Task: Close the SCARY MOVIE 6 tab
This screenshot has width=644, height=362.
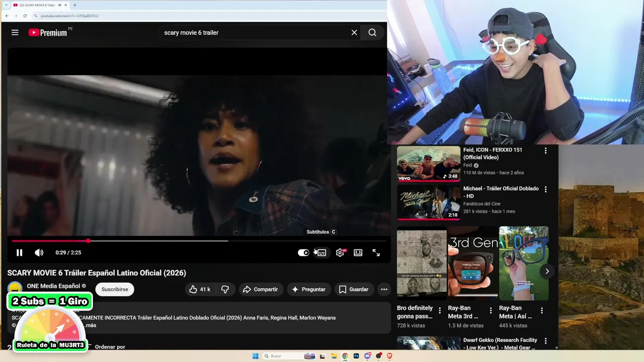Action: pyautogui.click(x=66, y=5)
